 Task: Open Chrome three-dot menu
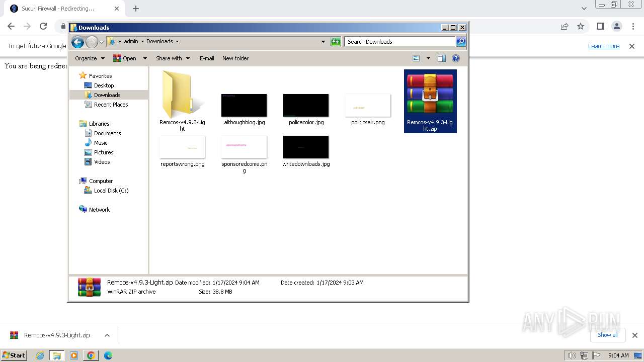tap(632, 26)
